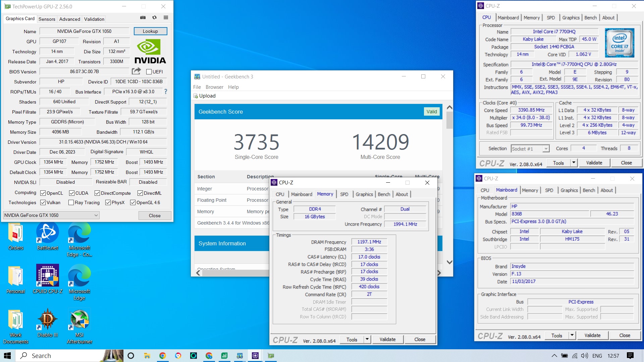Toggle the DirectML checkbox
The height and width of the screenshot is (362, 644).
140,193
